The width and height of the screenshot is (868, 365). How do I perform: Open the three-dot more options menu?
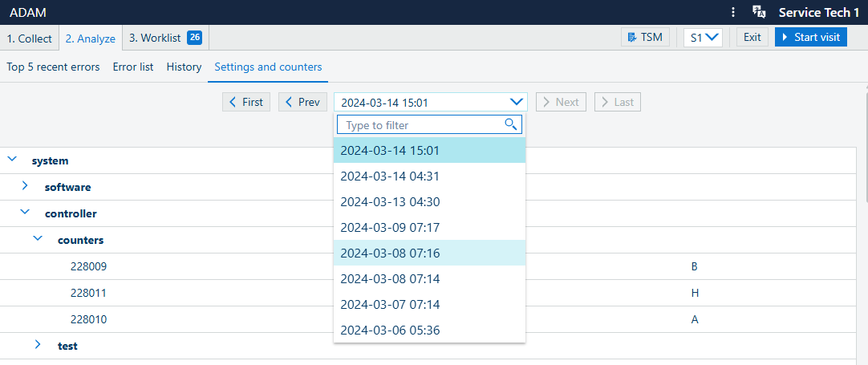coord(733,12)
